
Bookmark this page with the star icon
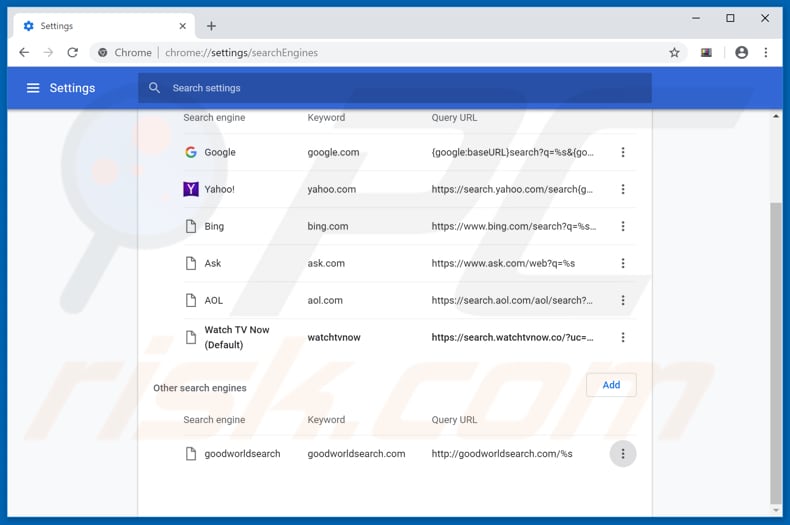(674, 52)
